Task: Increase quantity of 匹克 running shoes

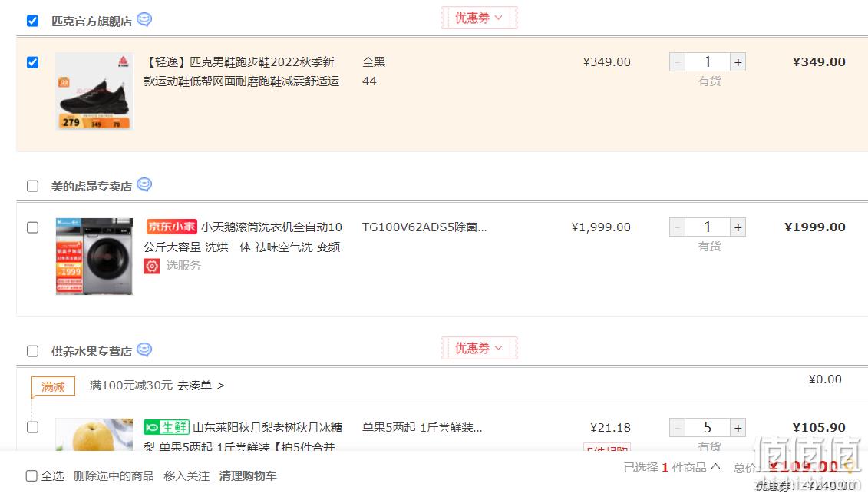Action: point(738,62)
